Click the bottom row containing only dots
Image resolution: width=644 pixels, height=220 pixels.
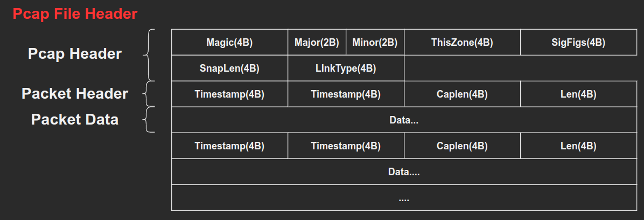(x=404, y=197)
